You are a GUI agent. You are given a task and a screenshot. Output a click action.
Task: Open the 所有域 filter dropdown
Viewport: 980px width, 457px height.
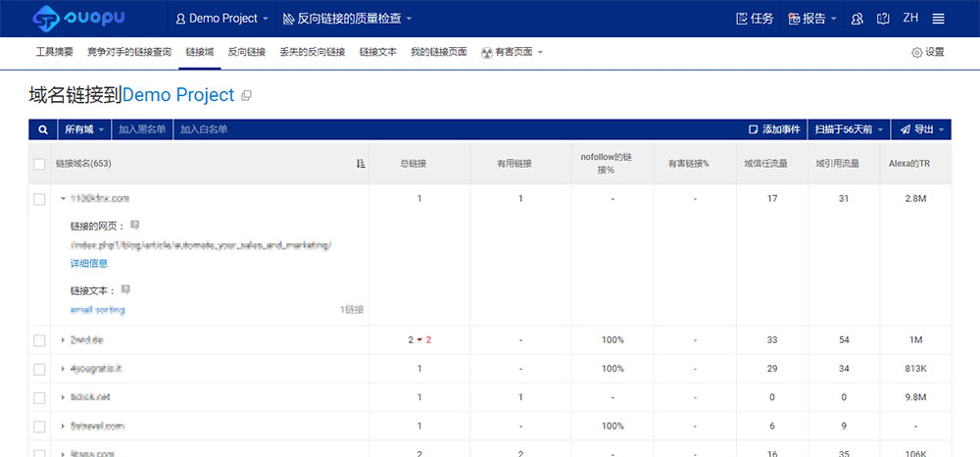(84, 129)
